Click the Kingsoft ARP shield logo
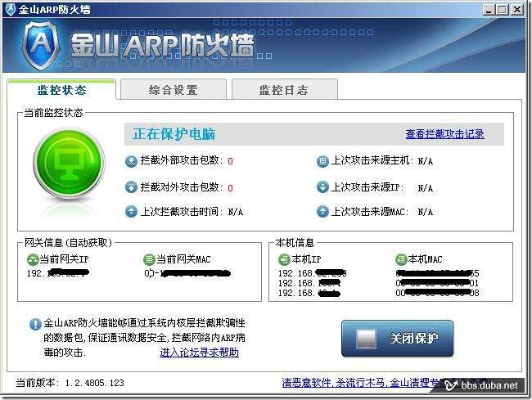 click(x=41, y=46)
